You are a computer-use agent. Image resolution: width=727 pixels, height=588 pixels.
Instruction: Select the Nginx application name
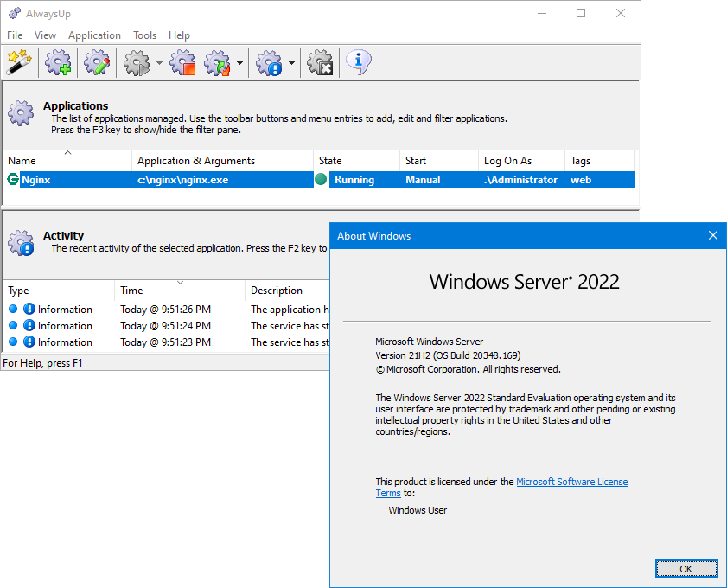[36, 180]
